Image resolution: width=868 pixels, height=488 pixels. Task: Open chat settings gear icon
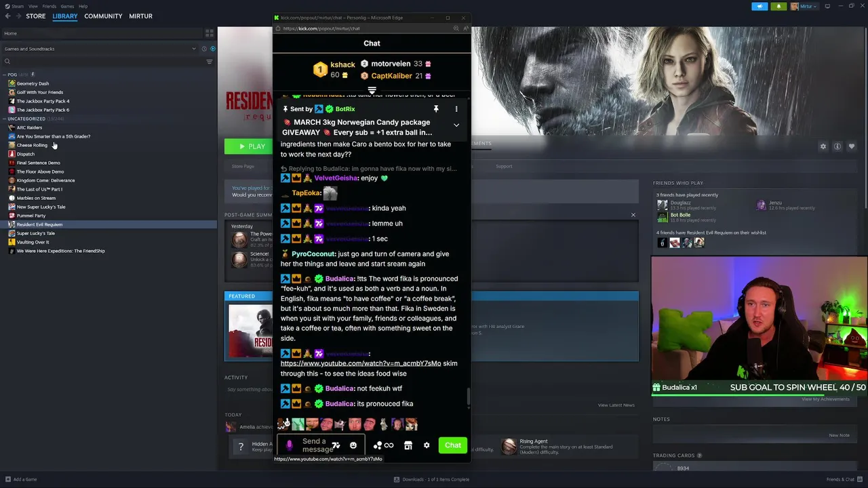(427, 445)
